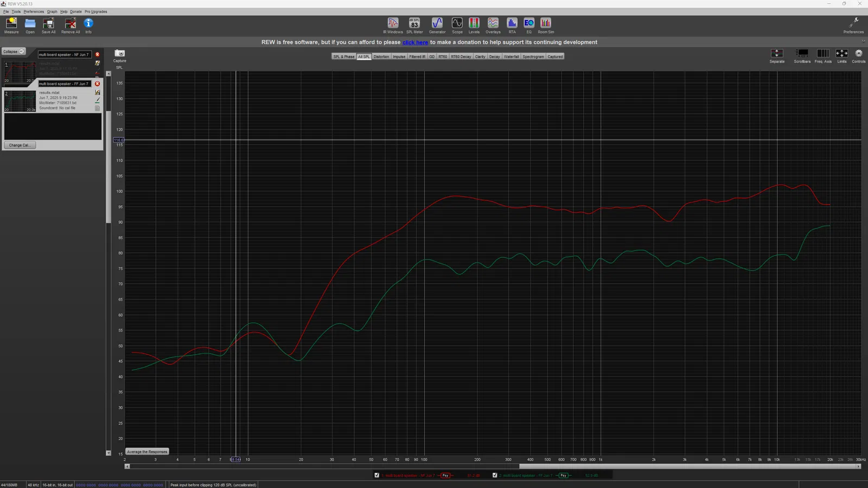
Task: Open the Room Sim tool
Action: click(546, 26)
